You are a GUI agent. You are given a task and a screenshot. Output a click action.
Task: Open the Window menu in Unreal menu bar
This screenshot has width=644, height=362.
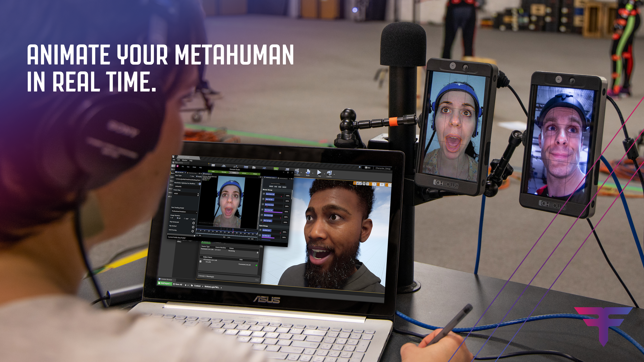(184, 160)
